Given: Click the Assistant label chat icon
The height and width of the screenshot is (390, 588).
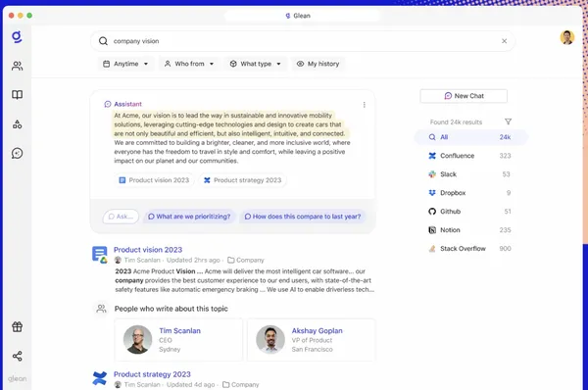Looking at the screenshot, I should (x=108, y=104).
